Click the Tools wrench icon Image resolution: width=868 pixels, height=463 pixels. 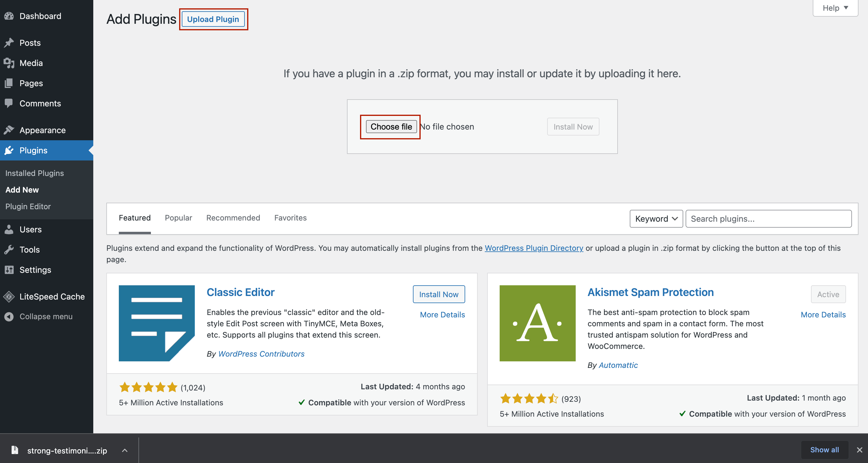9,250
